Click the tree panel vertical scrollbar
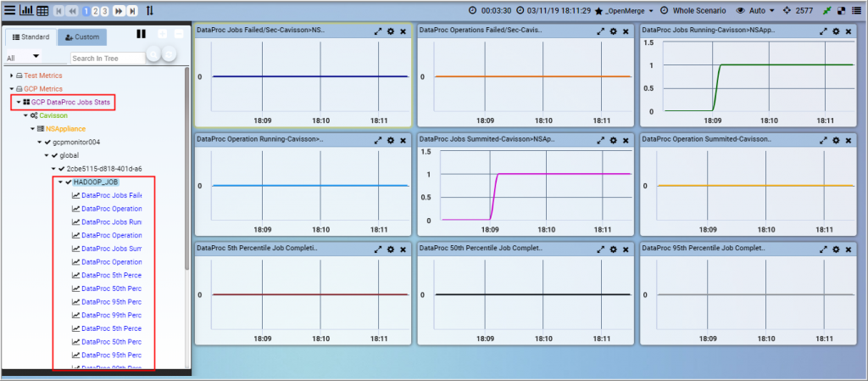The width and height of the screenshot is (868, 381). (187, 168)
